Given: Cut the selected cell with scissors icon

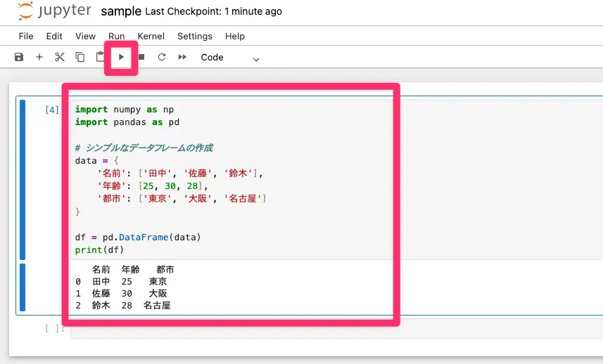Looking at the screenshot, I should click(x=60, y=57).
